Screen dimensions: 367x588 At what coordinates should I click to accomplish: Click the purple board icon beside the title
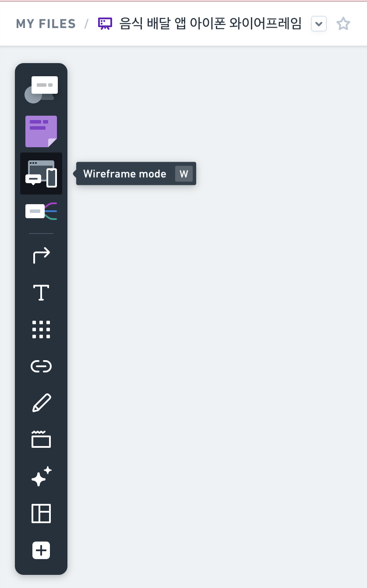(105, 24)
